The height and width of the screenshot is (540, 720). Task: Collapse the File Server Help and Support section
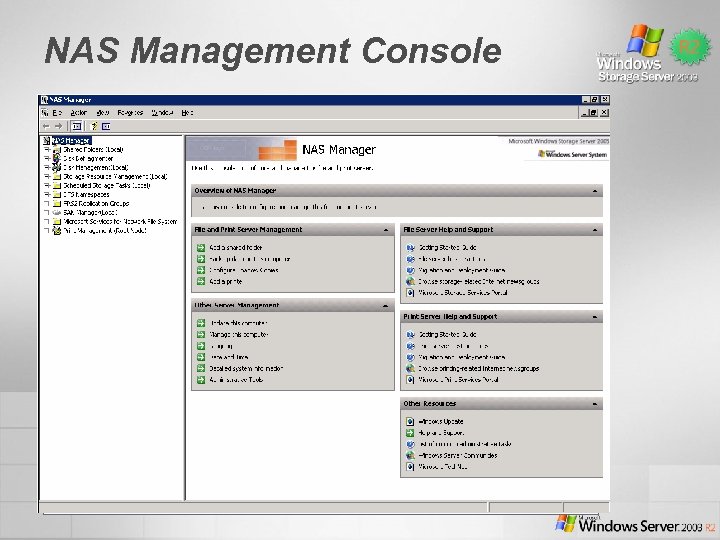tap(595, 230)
